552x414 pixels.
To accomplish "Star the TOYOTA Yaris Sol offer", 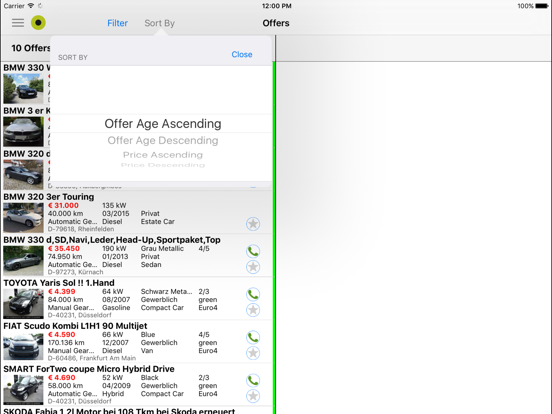I will point(253,310).
